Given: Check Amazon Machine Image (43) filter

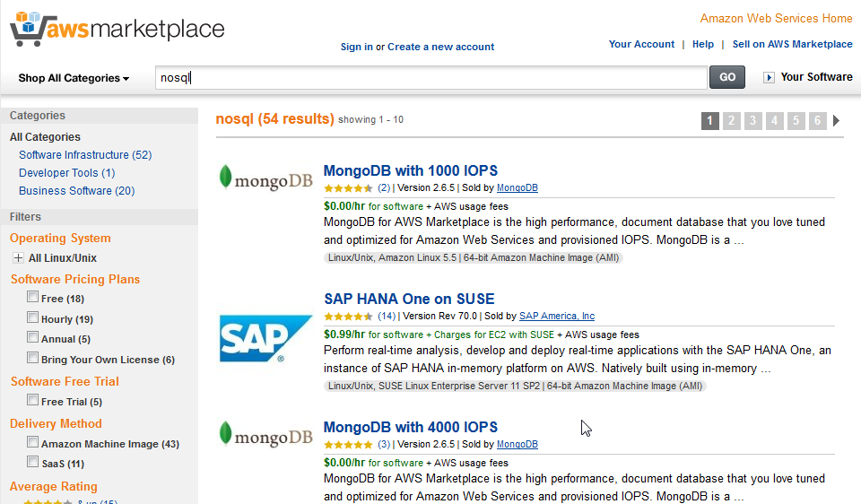Looking at the screenshot, I should click(32, 442).
